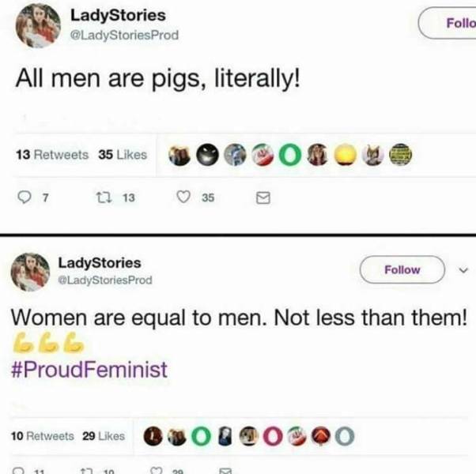Viewport: 476px width, 474px height.
Task: Open the #ProudFeminist hashtag link
Action: point(89,370)
